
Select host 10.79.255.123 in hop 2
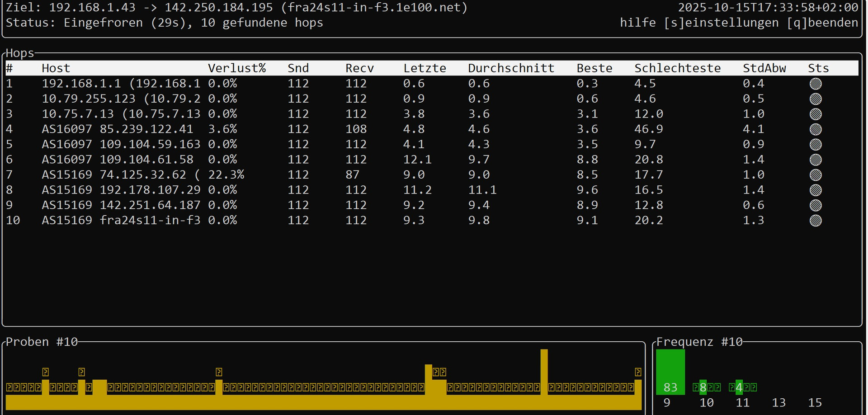121,99
